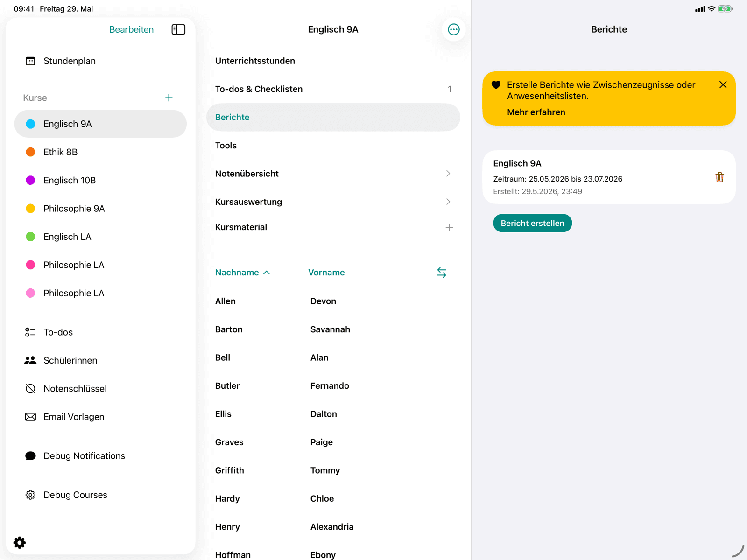Select student Hardy Chloe
Image resolution: width=747 pixels, height=560 pixels.
point(333,499)
